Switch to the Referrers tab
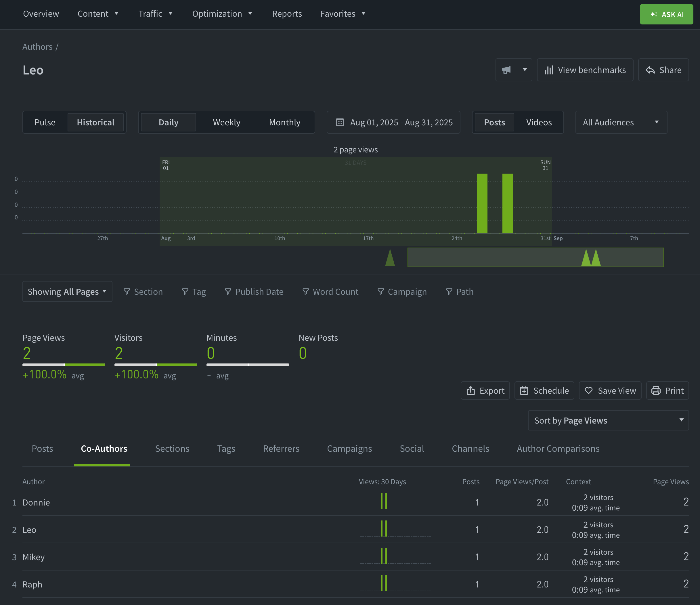Screen dimensions: 700x605 point(281,449)
